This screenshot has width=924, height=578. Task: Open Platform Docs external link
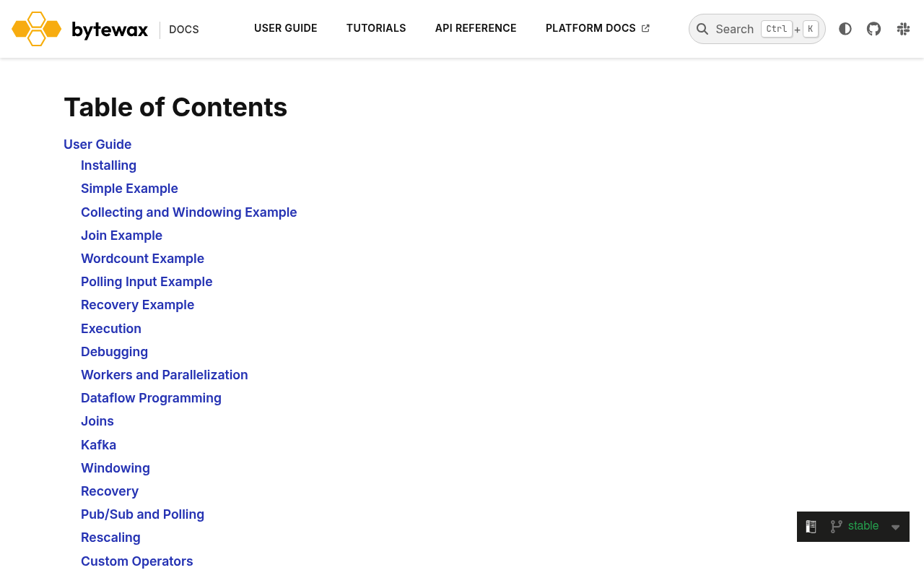(598, 28)
